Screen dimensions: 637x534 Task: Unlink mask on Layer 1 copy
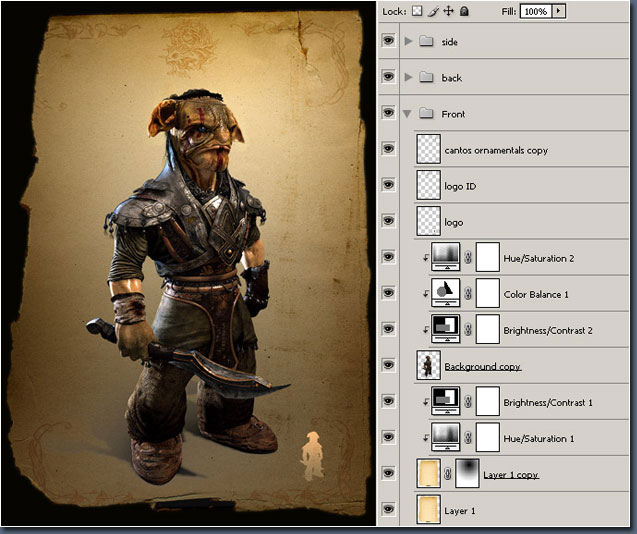pos(448,473)
